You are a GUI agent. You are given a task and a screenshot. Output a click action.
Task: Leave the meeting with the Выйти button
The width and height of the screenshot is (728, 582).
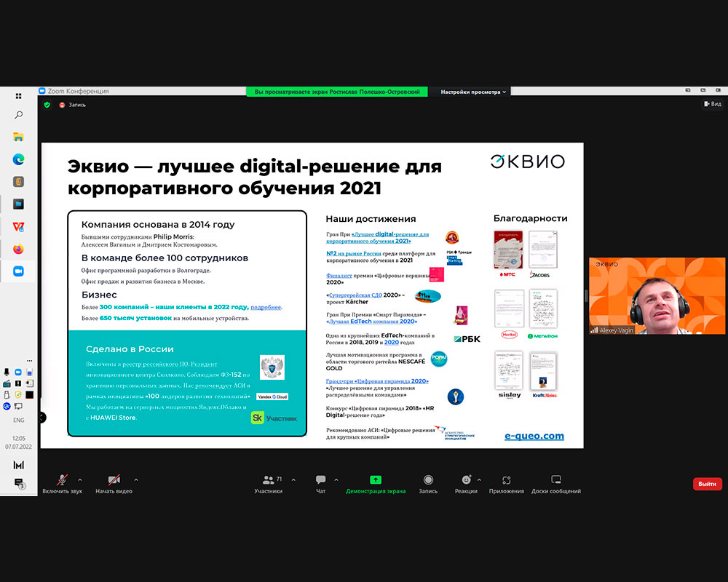click(707, 484)
